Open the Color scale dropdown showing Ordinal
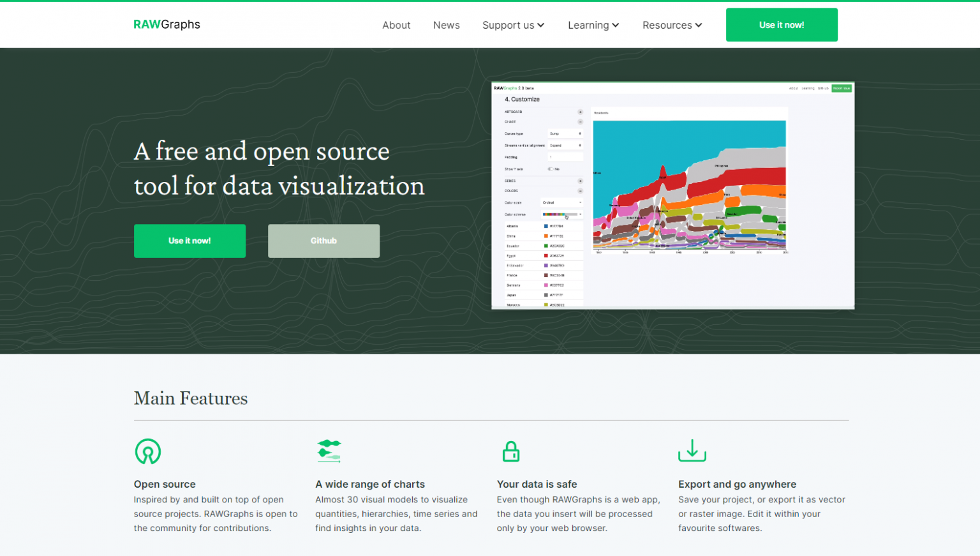 [x=561, y=202]
